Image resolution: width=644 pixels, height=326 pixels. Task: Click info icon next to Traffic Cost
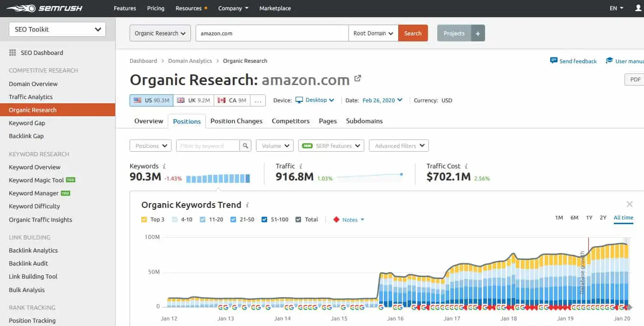click(x=466, y=166)
